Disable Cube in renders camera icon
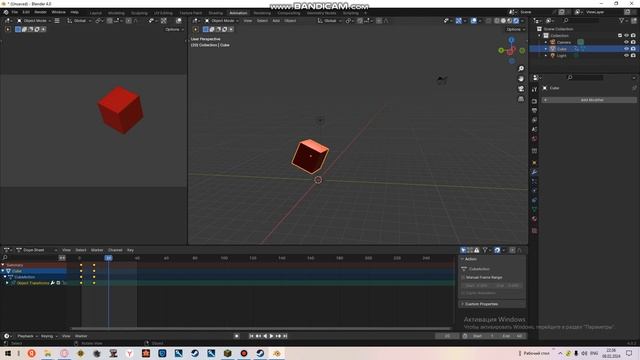The width and height of the screenshot is (640, 360). (x=633, y=49)
